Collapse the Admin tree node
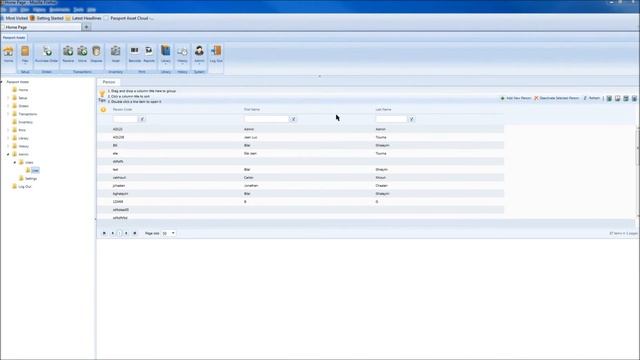This screenshot has height=360, width=640. [8, 154]
